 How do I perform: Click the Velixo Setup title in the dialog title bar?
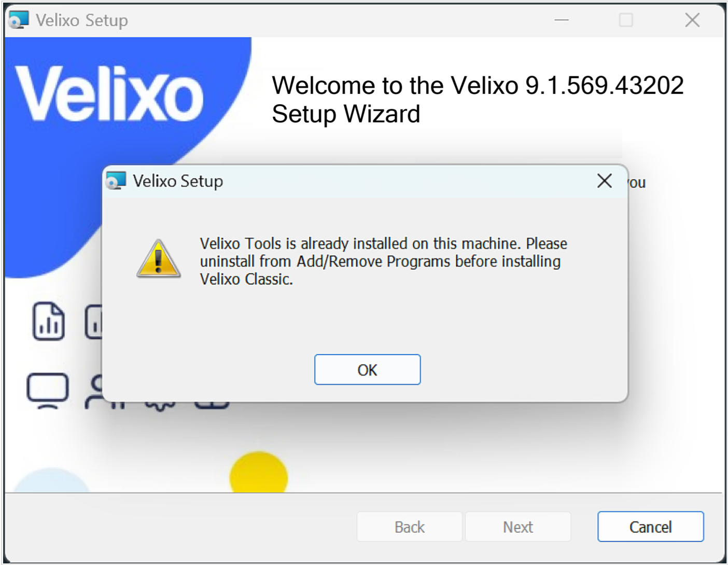(178, 181)
